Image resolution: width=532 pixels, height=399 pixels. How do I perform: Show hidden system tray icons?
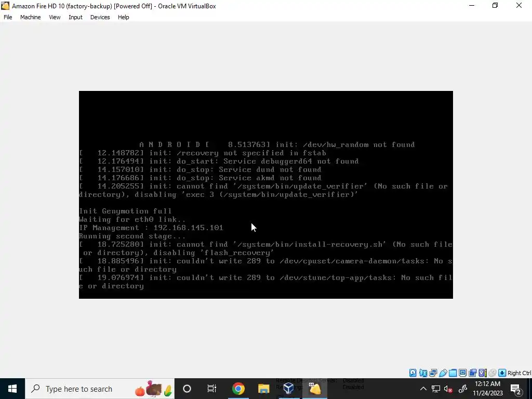click(423, 389)
